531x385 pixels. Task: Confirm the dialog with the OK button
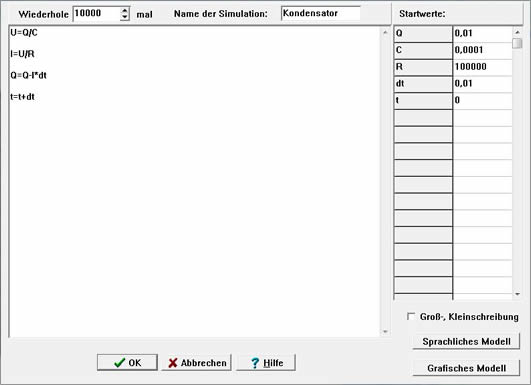[127, 362]
